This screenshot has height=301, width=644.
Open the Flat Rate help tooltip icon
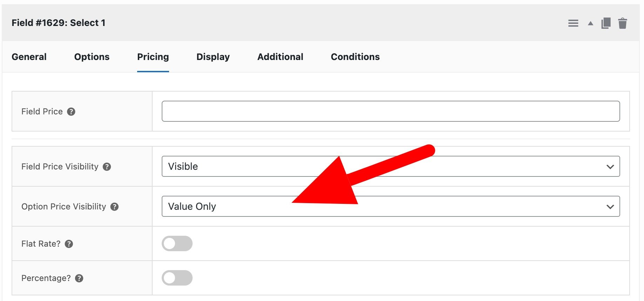click(x=69, y=244)
